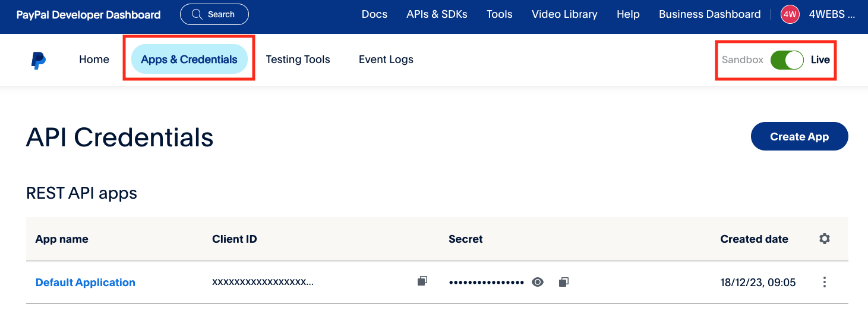
Task: Open the 4WEBS account name menu
Action: (x=832, y=14)
